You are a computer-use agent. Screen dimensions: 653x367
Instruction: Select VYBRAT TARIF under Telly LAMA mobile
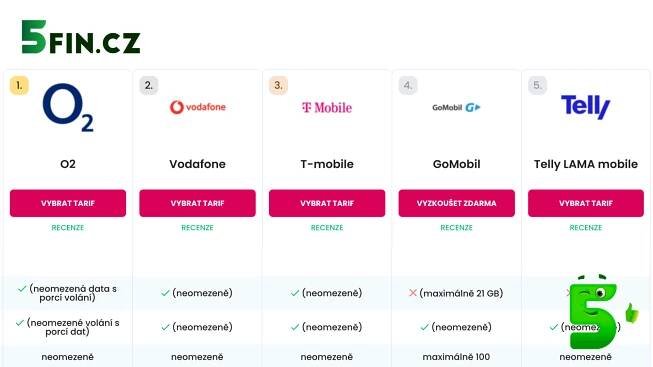click(x=586, y=203)
